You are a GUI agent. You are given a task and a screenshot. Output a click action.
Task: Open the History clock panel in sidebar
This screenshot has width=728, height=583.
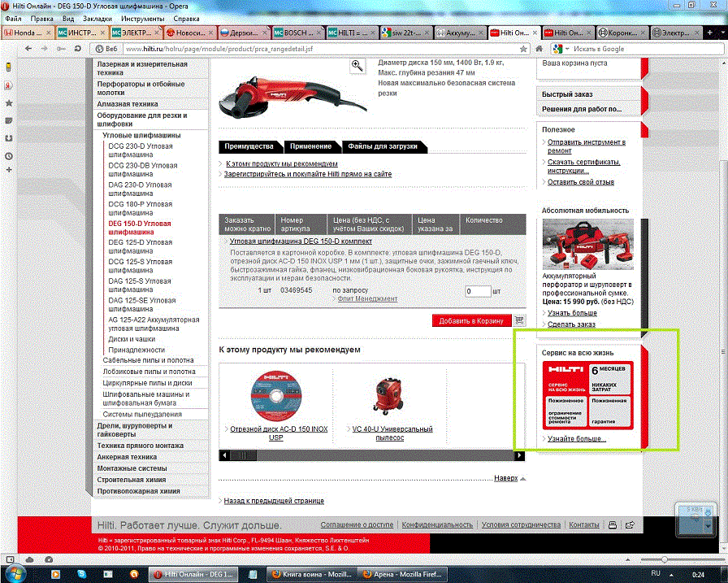[x=9, y=156]
